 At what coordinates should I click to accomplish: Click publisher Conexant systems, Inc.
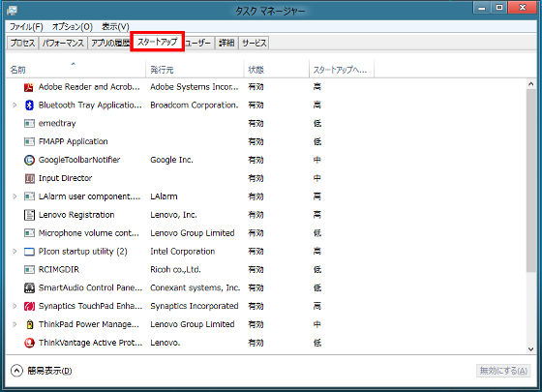click(195, 288)
